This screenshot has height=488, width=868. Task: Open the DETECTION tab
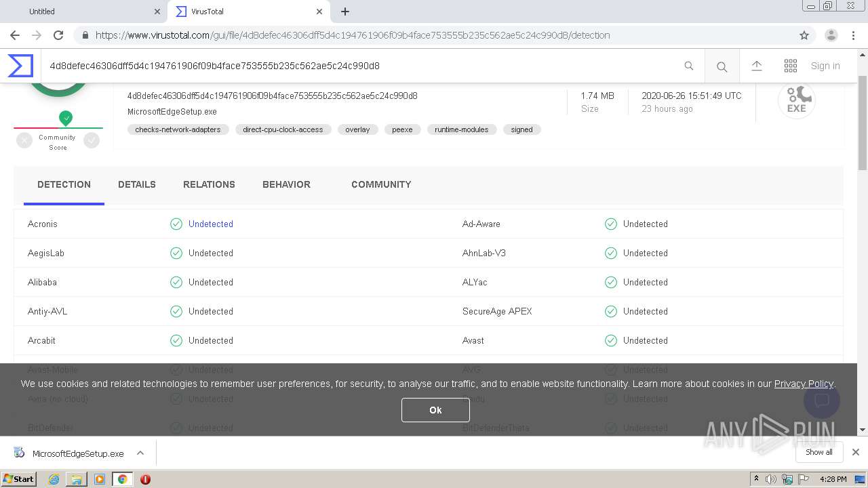point(64,184)
